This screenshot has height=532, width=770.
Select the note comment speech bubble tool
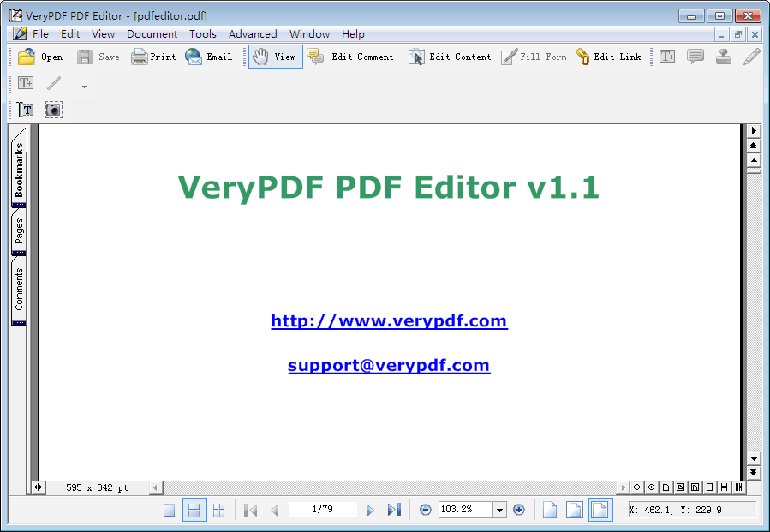tap(695, 57)
